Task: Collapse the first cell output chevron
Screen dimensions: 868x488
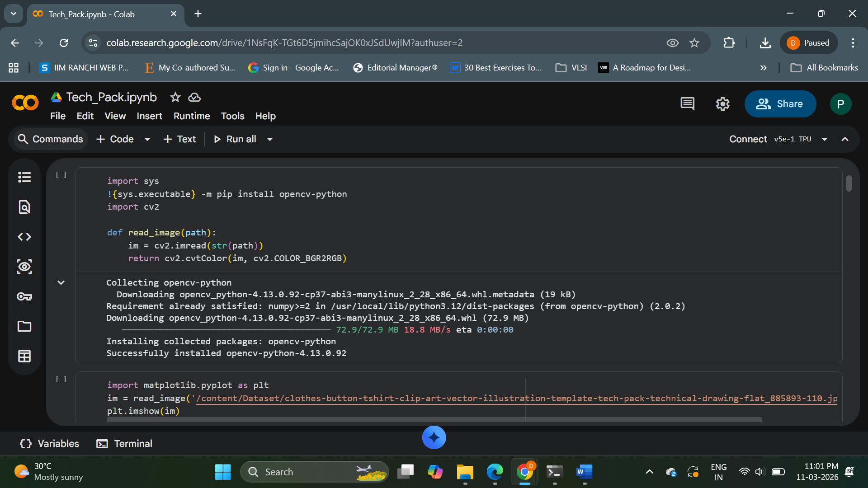Action: click(x=61, y=283)
